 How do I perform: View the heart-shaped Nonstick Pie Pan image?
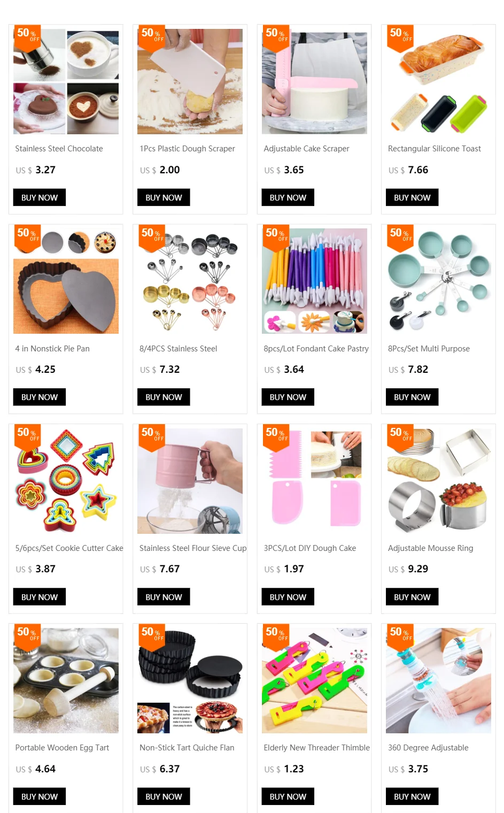coord(66,281)
